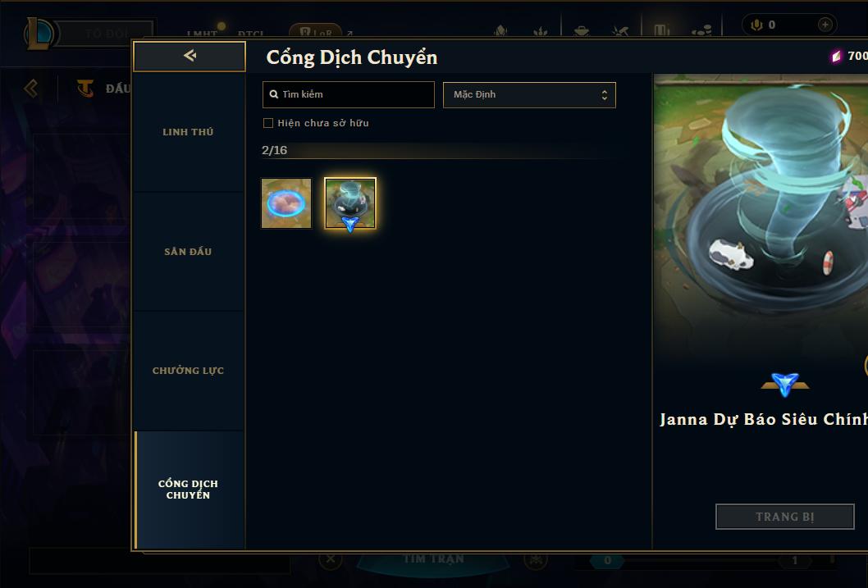This screenshot has height=588, width=868.
Task: Open the Linh Thú tab
Action: pyautogui.click(x=189, y=132)
